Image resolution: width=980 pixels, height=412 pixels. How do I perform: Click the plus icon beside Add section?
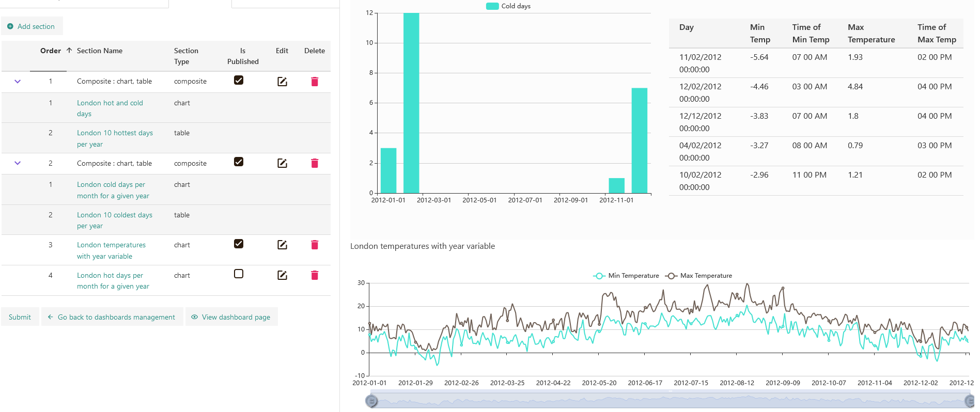(10, 26)
